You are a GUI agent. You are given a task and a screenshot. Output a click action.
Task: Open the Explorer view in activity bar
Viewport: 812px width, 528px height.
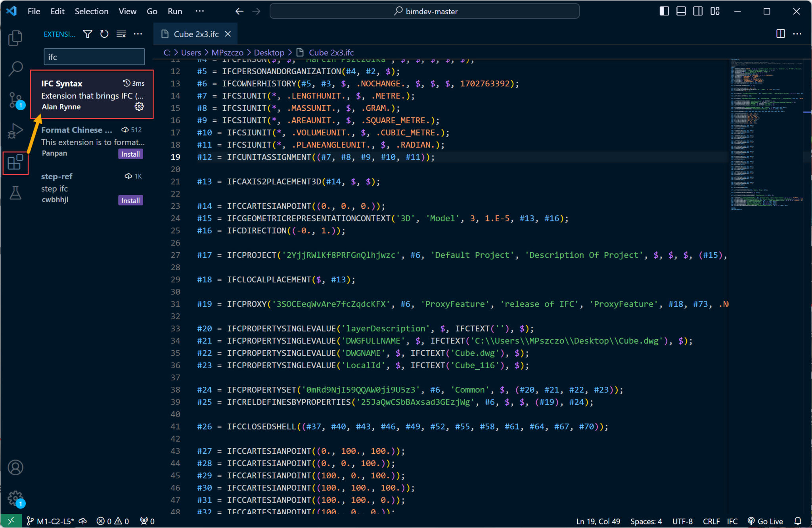(15, 38)
